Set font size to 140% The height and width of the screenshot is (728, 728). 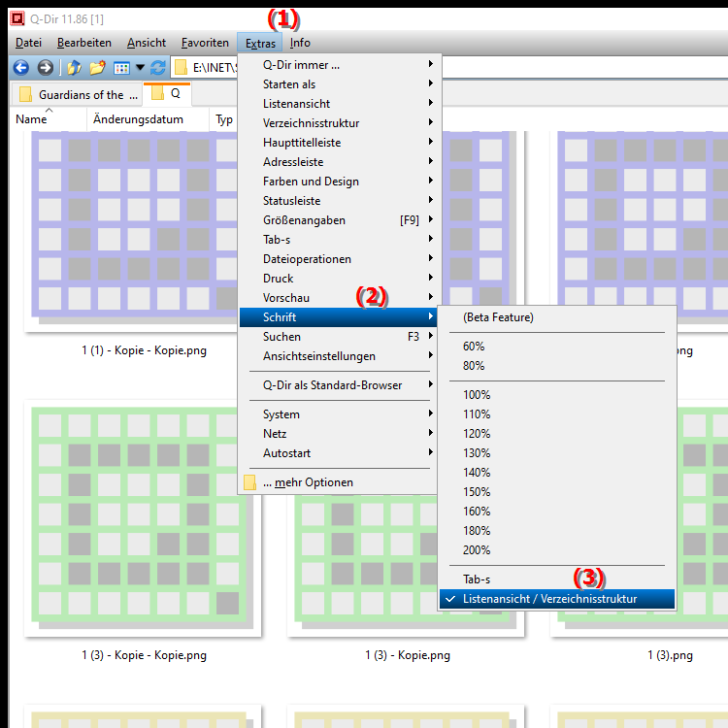[x=557, y=473]
